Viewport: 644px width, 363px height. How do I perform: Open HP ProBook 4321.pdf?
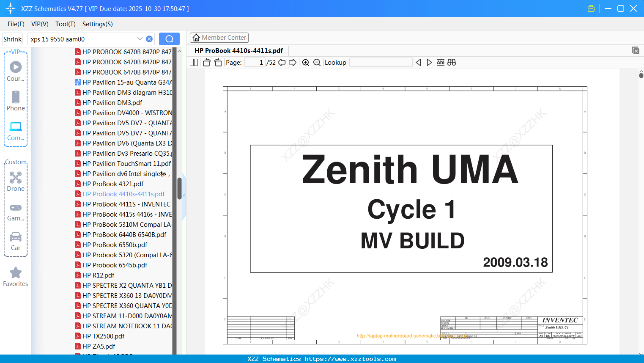pyautogui.click(x=109, y=184)
